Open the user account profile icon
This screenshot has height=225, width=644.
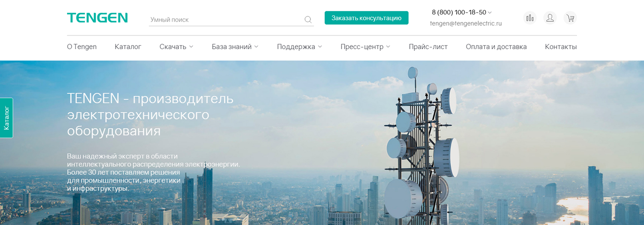tap(550, 18)
